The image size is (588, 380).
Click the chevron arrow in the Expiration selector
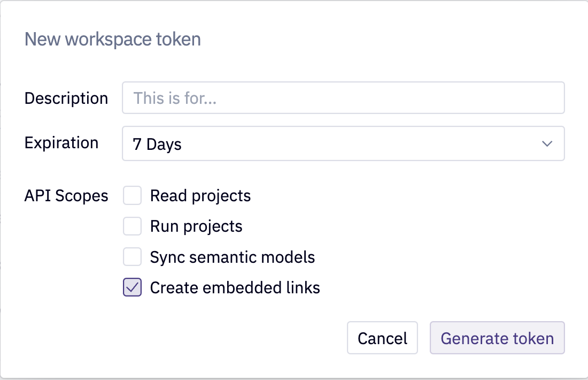[547, 143]
